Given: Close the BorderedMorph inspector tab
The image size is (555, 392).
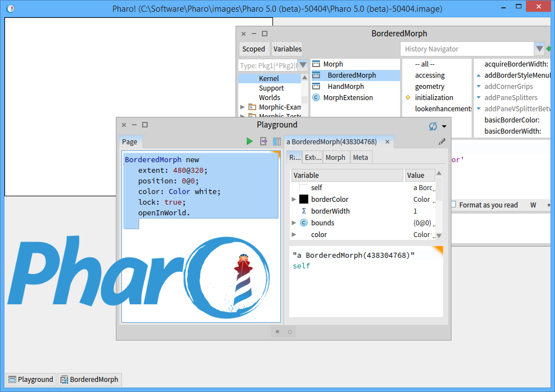Looking at the screenshot, I should pyautogui.click(x=387, y=141).
